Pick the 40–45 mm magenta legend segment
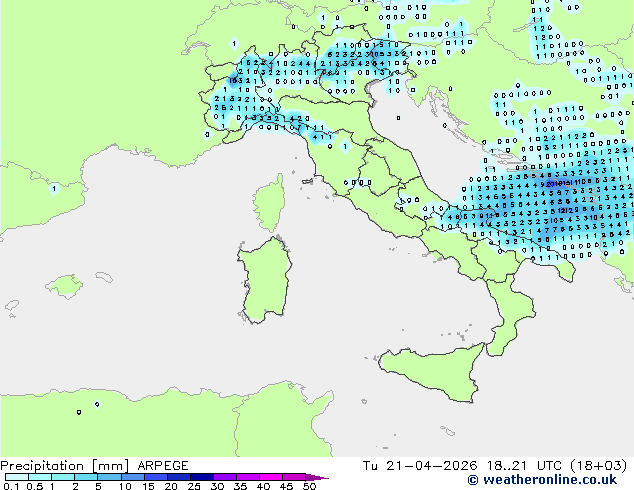The image size is (634, 490). pos(271,477)
